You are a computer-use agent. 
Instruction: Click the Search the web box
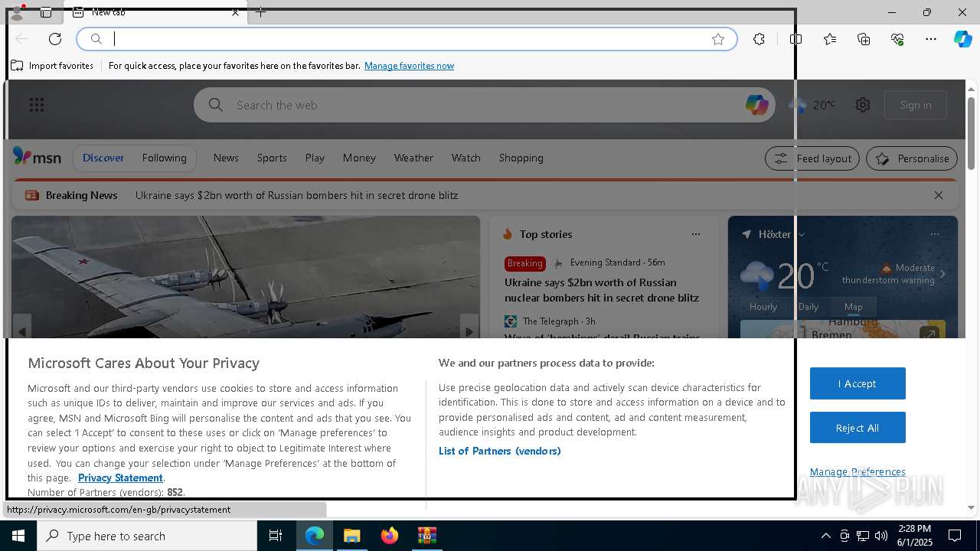484,105
